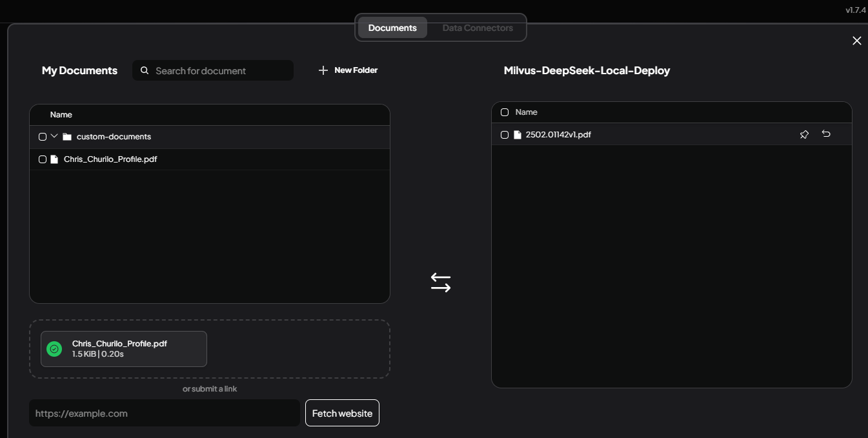Click the 2502.01142v1.pdf file icon
Viewport: 868px width, 438px height.
point(517,135)
